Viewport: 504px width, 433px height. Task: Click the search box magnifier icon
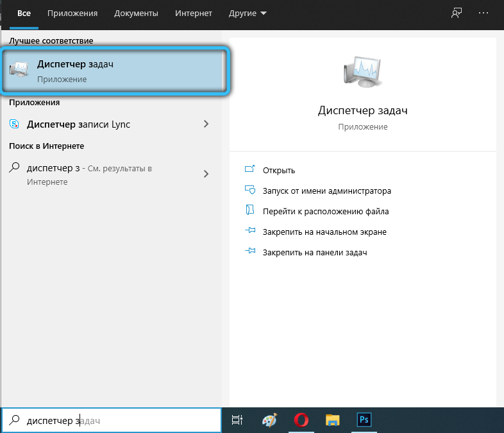(15, 420)
